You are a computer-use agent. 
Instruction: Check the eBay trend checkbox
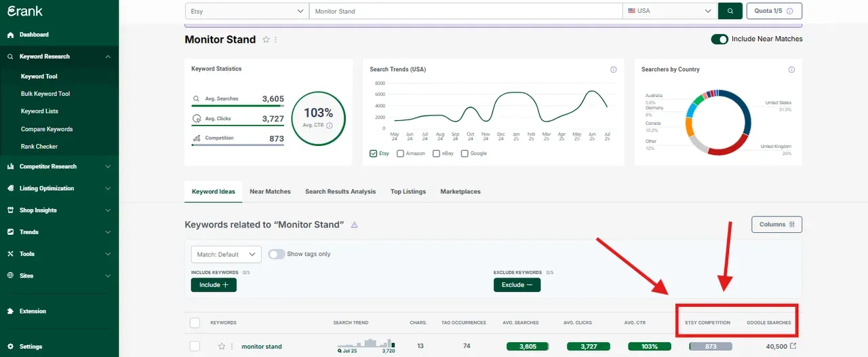click(436, 153)
